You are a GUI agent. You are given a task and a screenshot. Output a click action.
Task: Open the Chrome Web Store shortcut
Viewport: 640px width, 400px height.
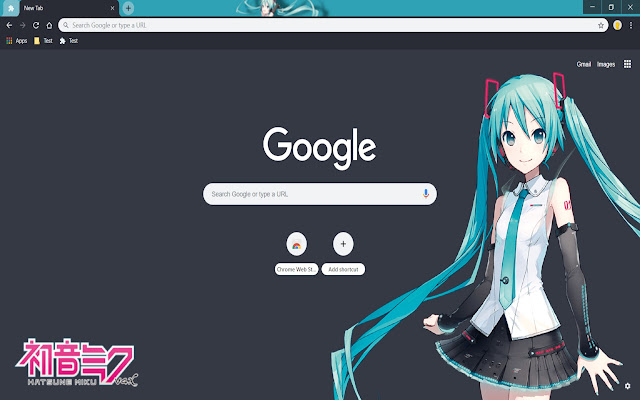296,244
